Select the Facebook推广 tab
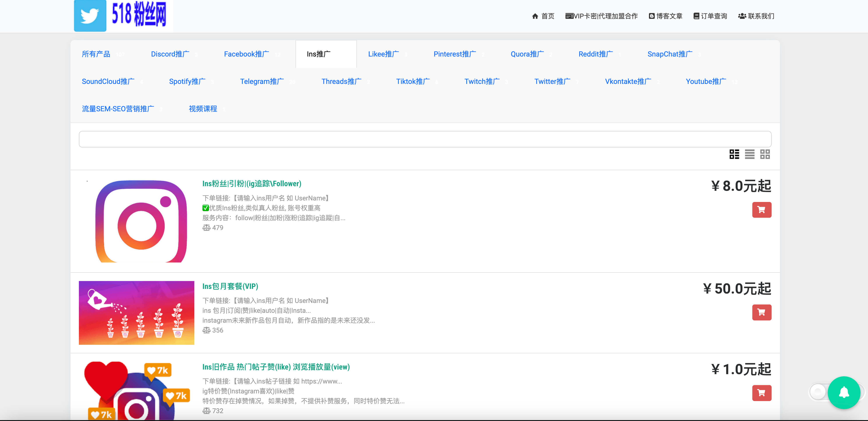The image size is (868, 421). [x=253, y=54]
